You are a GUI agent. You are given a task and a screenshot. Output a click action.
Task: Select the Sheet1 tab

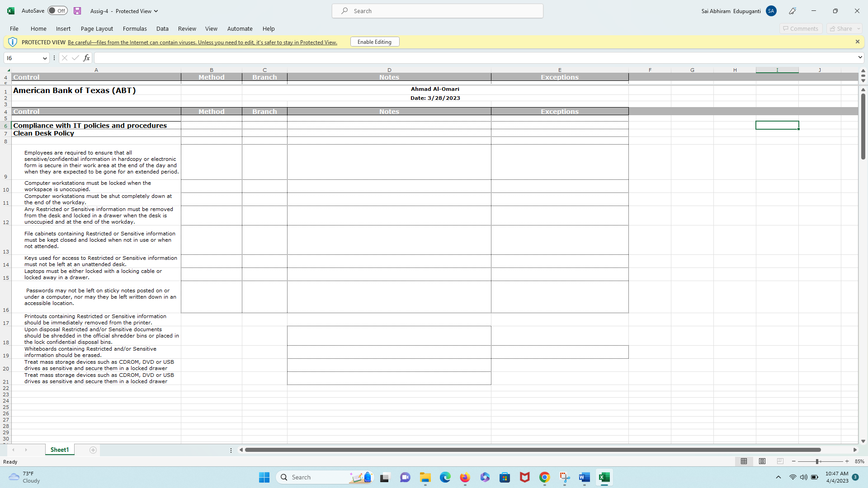click(60, 450)
